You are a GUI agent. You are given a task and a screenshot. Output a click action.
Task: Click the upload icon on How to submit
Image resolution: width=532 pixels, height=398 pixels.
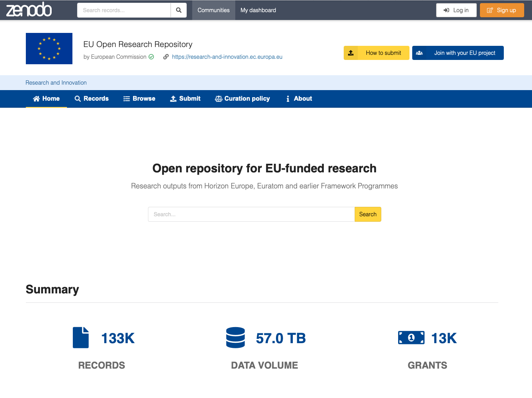point(351,53)
